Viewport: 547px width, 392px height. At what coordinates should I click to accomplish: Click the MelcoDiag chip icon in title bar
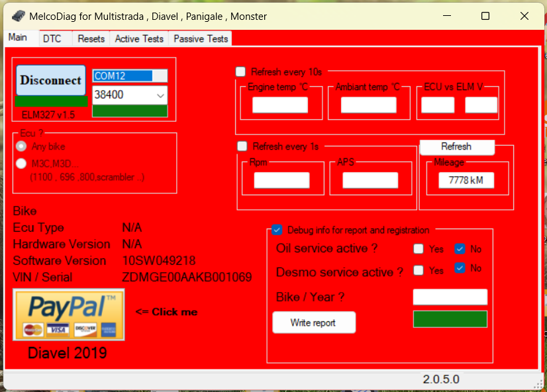coord(19,16)
